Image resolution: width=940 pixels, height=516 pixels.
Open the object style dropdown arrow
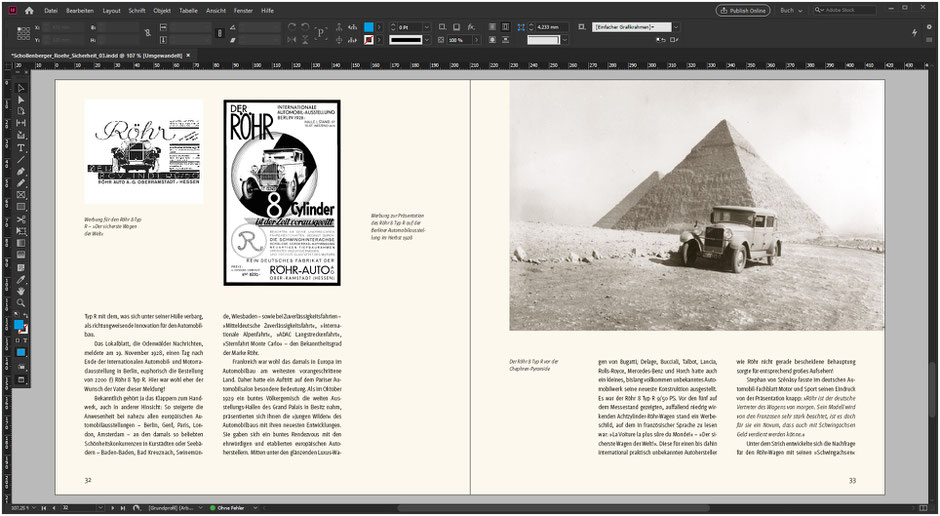676,27
